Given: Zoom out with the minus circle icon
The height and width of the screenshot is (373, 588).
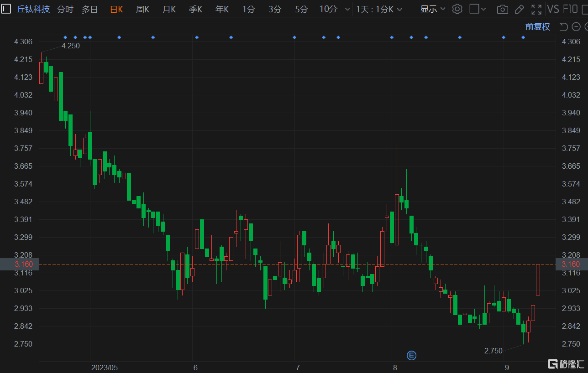Looking at the screenshot, I should coord(576,27).
